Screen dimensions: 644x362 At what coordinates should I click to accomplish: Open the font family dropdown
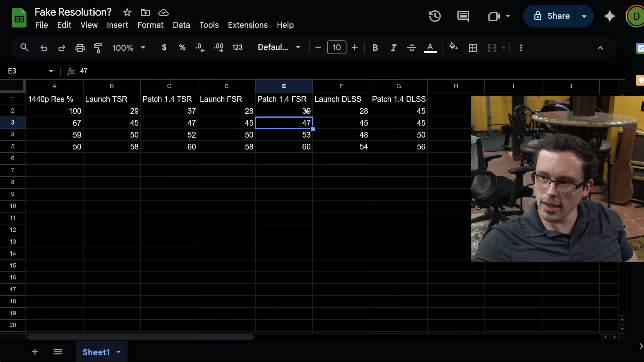tap(279, 47)
